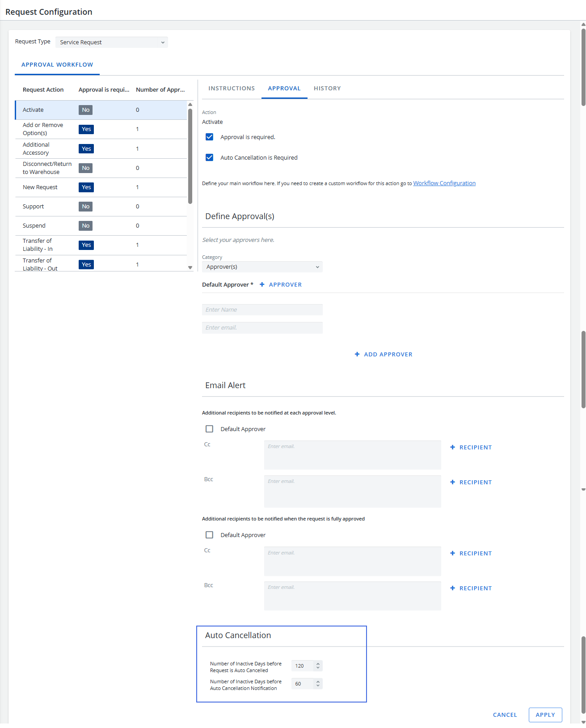
Task: Click the Apply button
Action: [545, 715]
